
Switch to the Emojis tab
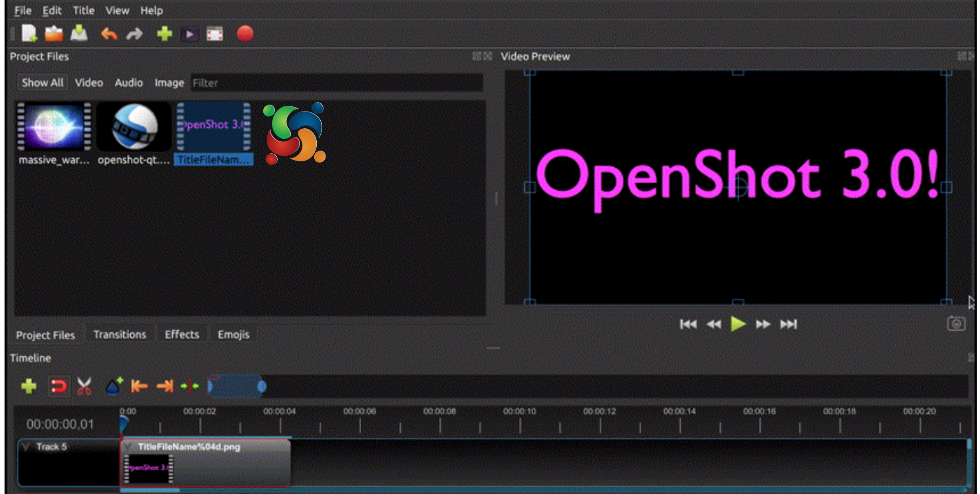coord(233,335)
